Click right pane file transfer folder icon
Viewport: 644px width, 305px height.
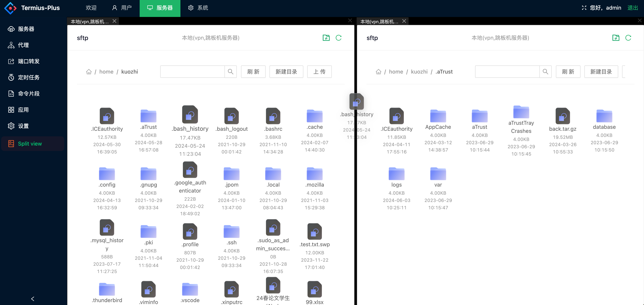616,38
